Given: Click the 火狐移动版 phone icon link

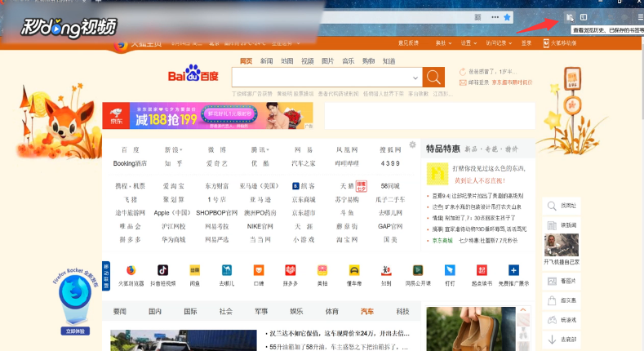Looking at the screenshot, I should pos(560,43).
